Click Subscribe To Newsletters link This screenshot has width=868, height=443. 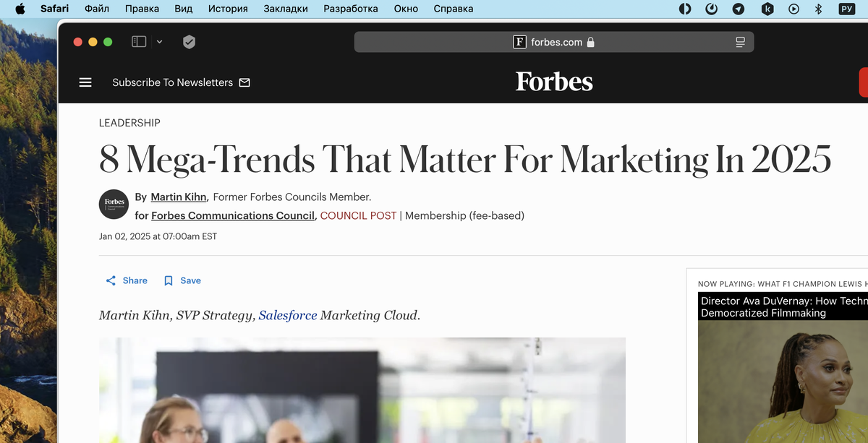click(x=181, y=82)
